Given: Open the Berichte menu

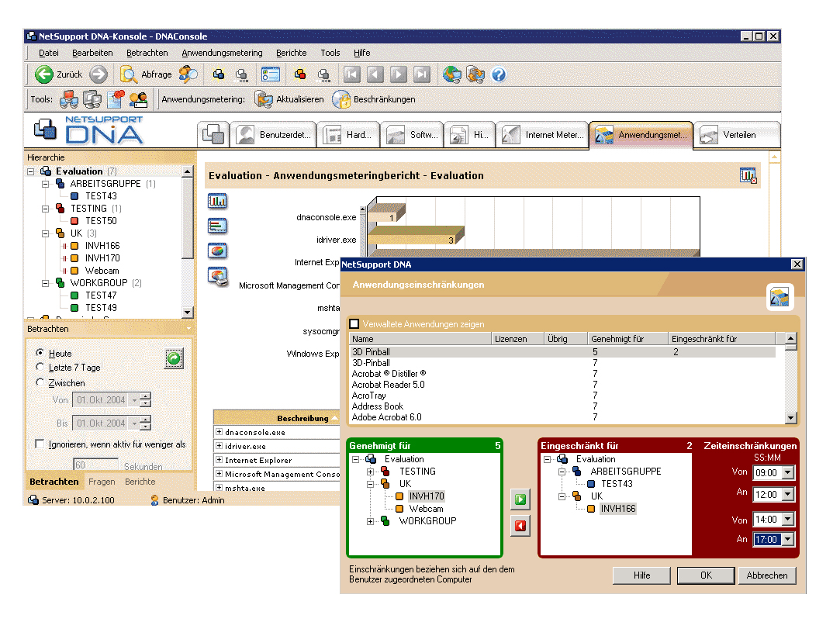Looking at the screenshot, I should (292, 53).
